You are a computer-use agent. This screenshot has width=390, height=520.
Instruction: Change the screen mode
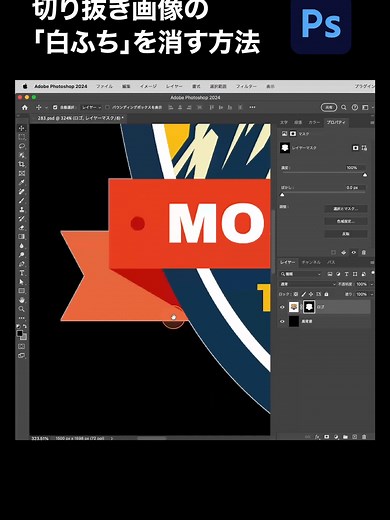(22, 356)
